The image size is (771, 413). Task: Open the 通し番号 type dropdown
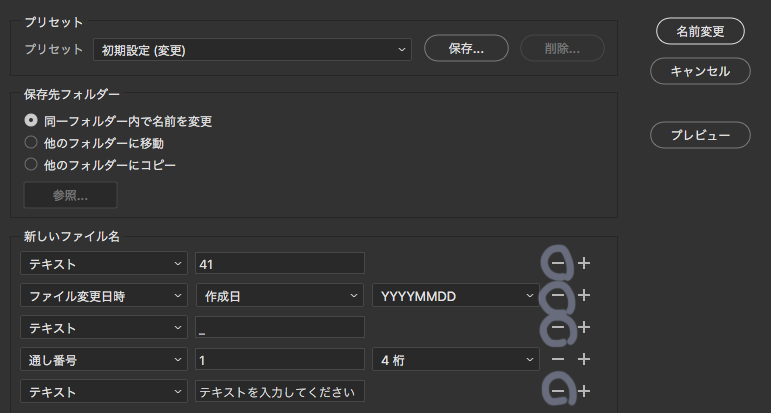coord(104,359)
